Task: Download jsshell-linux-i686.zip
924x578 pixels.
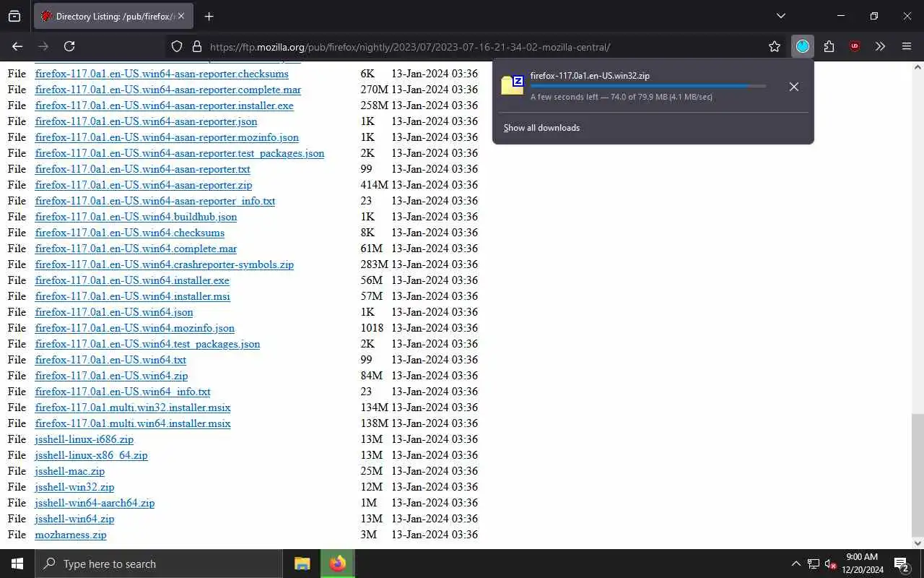Action: point(84,439)
